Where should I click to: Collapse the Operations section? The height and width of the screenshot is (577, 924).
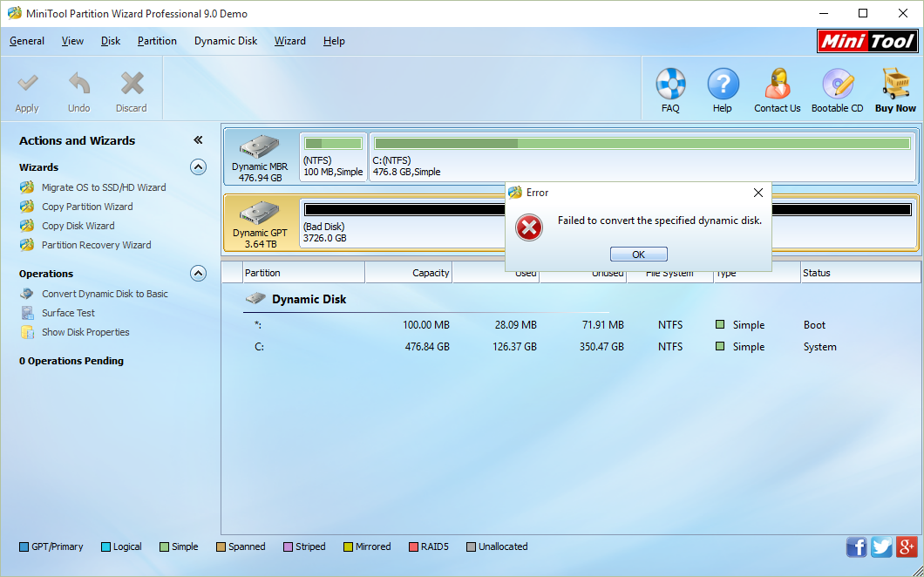tap(199, 274)
